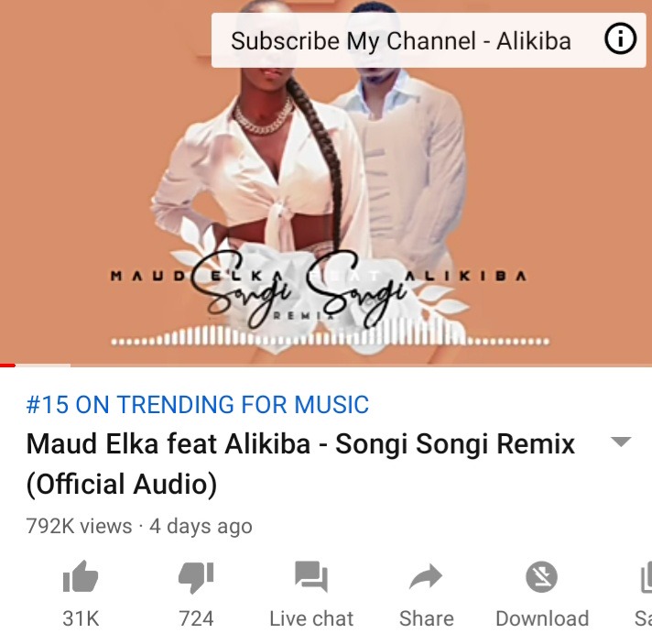This screenshot has width=652, height=644.
Task: Tap the Subscribe My Channel - Alikiba card
Action: coord(429,40)
